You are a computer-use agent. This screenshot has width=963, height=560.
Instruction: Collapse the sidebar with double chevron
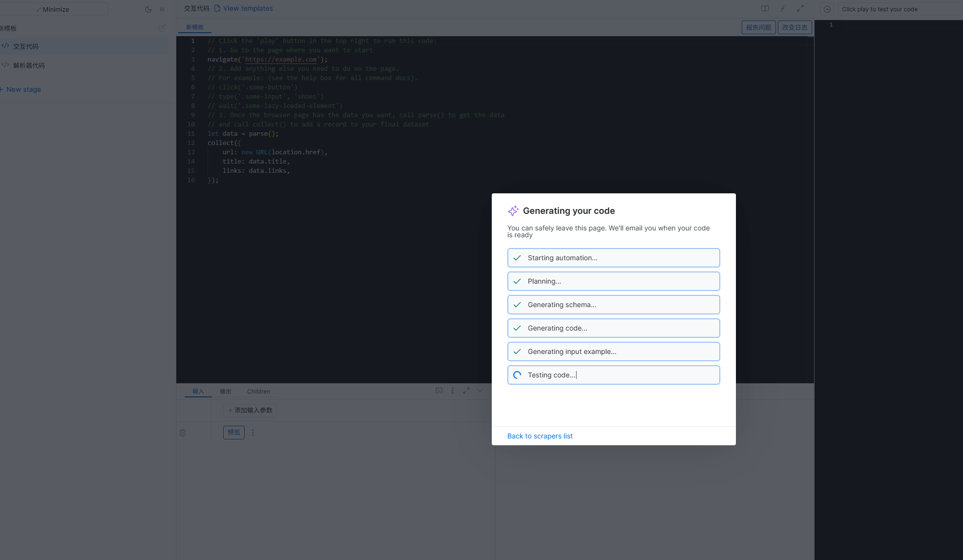point(162,9)
